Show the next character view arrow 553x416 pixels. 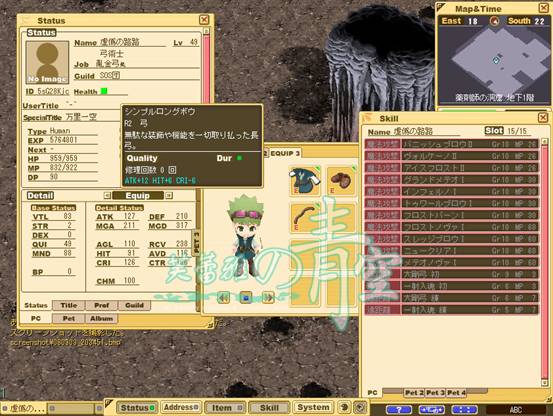(268, 298)
